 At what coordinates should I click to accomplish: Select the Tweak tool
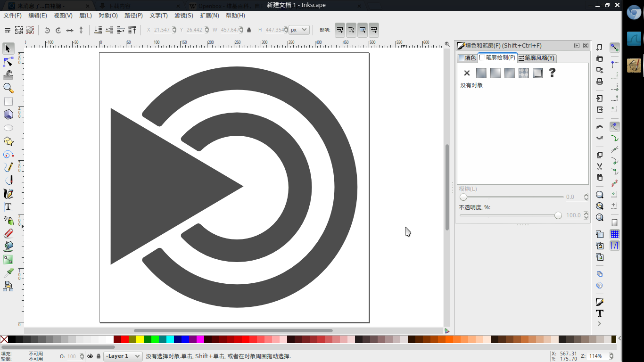(8, 75)
